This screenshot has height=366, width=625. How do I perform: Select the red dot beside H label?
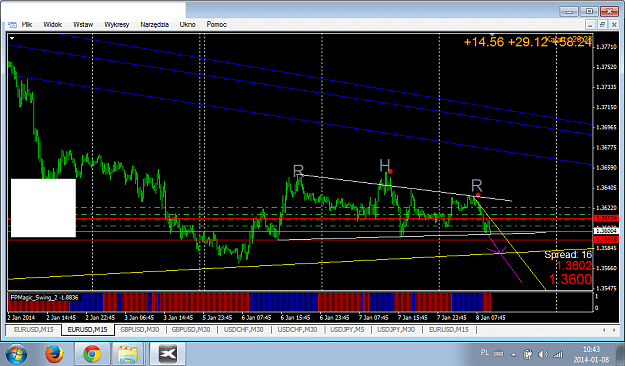(391, 171)
